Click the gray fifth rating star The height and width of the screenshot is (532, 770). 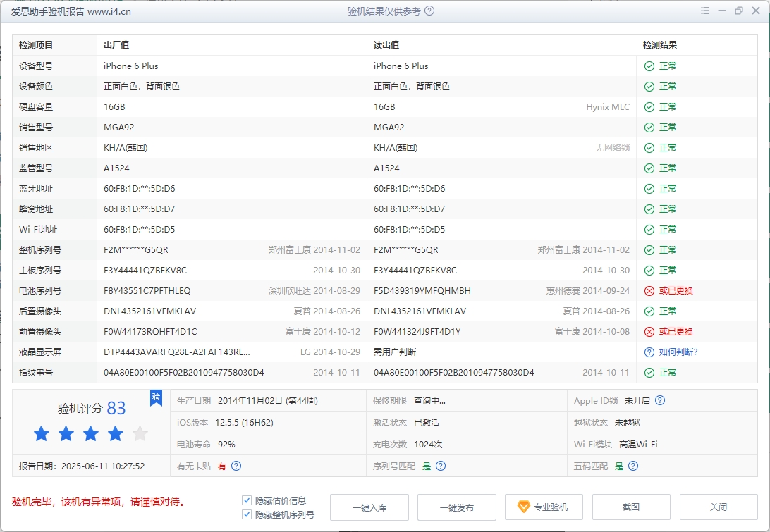[140, 434]
